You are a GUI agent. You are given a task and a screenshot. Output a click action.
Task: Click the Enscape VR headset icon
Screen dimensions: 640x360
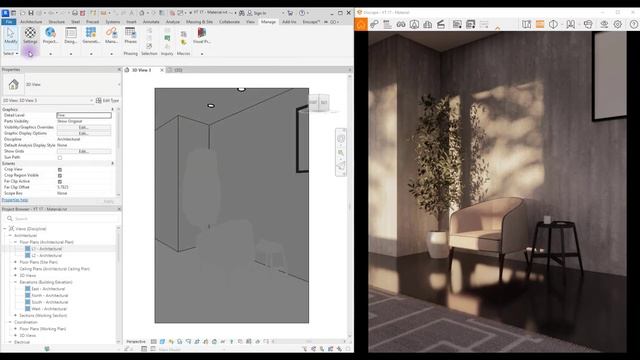click(x=588, y=24)
